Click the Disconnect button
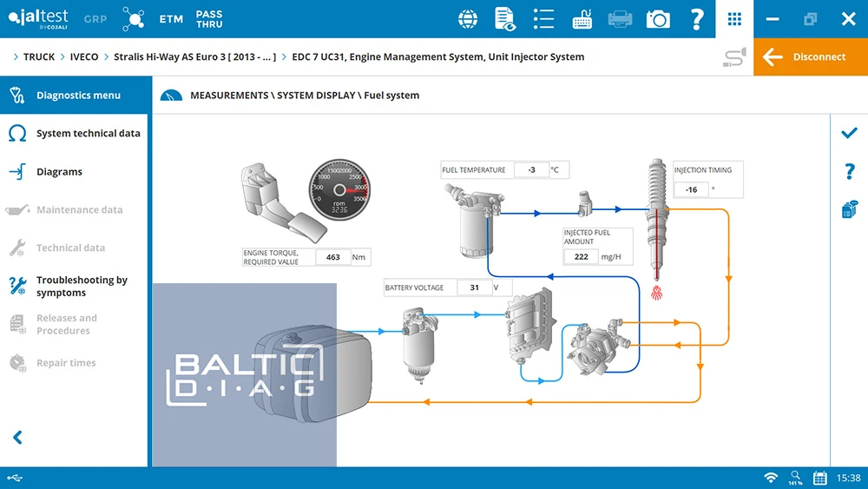Screen dimensions: 868x489 811,56
